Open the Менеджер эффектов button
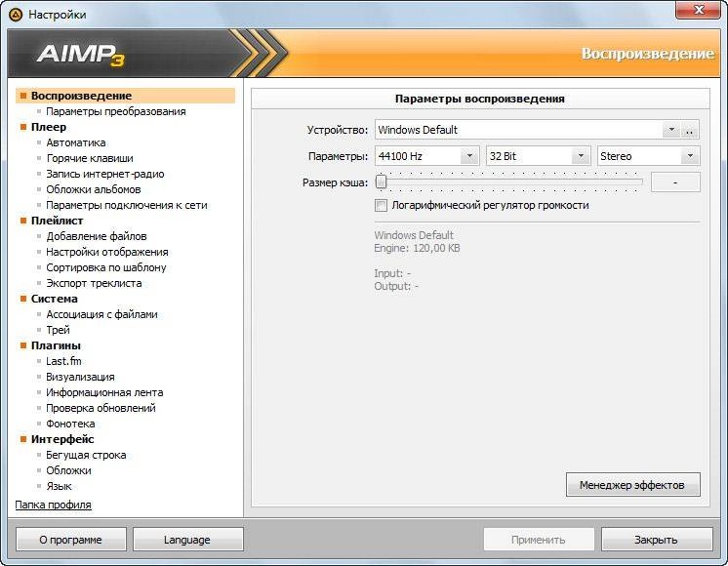Image resolution: width=728 pixels, height=566 pixels. pos(632,485)
